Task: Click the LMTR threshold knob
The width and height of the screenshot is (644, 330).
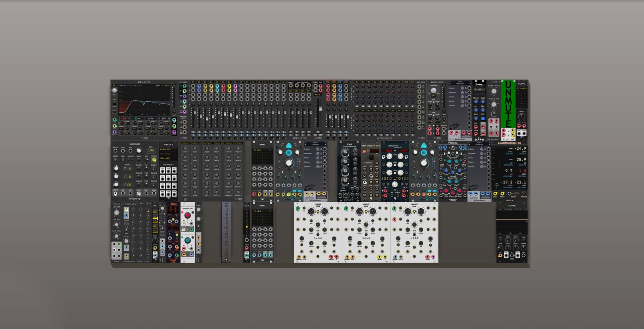Action: (x=494, y=91)
